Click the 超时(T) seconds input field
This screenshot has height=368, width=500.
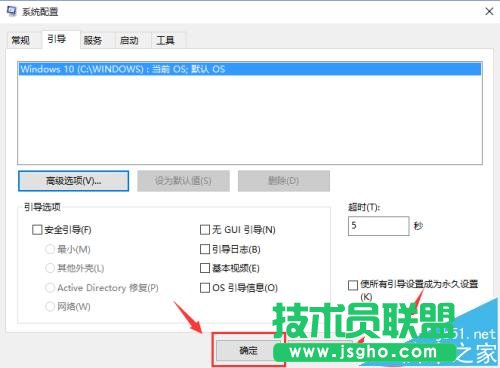pyautogui.click(x=378, y=226)
